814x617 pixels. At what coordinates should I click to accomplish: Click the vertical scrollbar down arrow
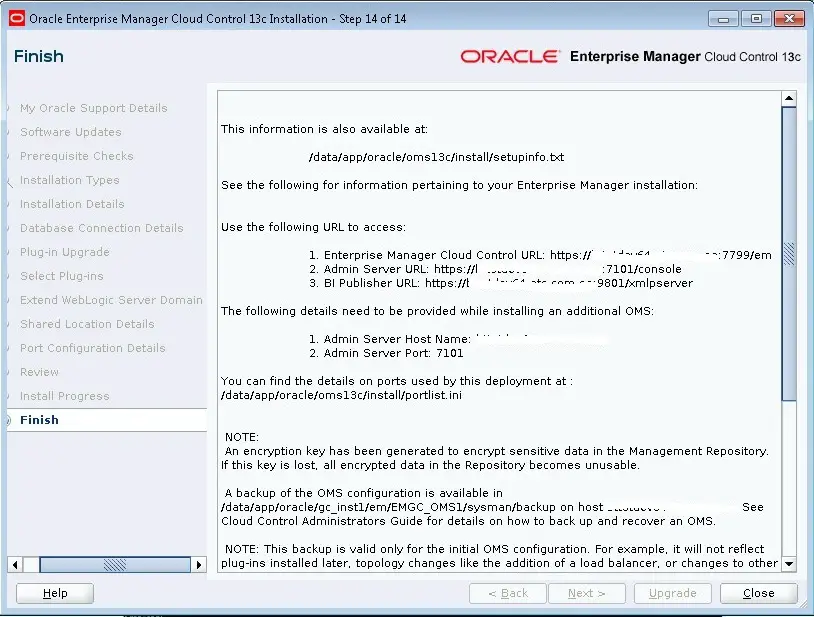(x=789, y=564)
